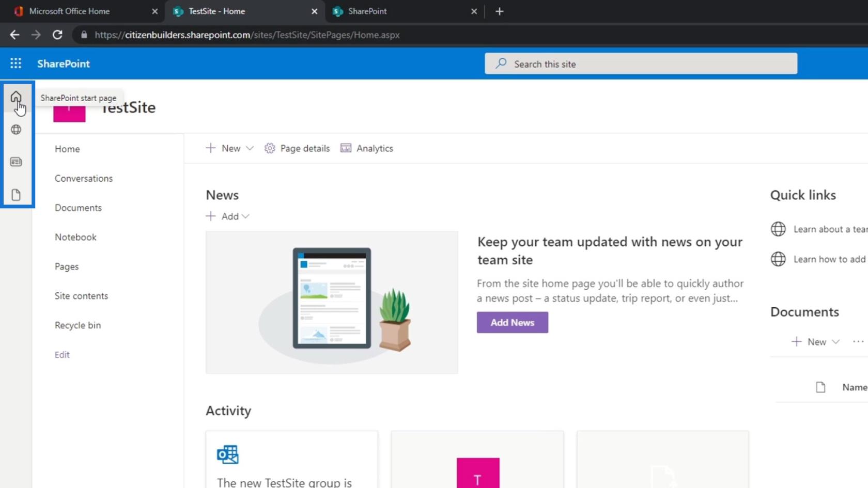This screenshot has width=868, height=488.
Task: Open Documents in the left navigation
Action: (78, 208)
